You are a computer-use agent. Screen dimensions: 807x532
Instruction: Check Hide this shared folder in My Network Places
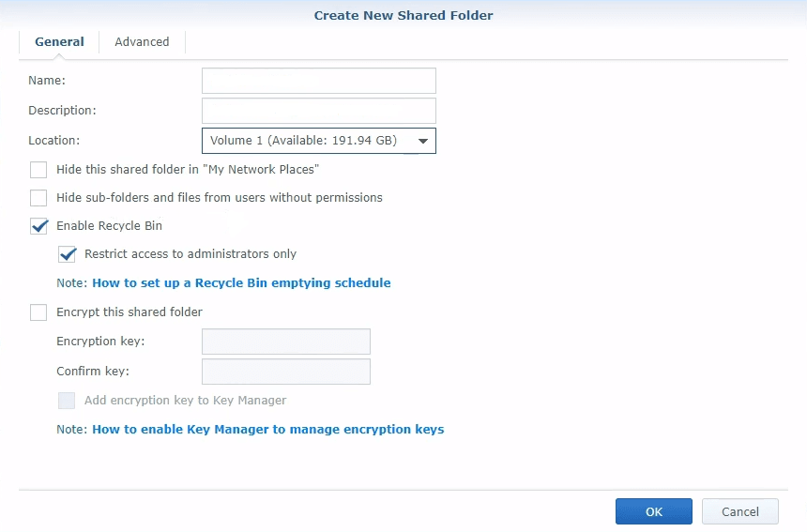pyautogui.click(x=38, y=170)
